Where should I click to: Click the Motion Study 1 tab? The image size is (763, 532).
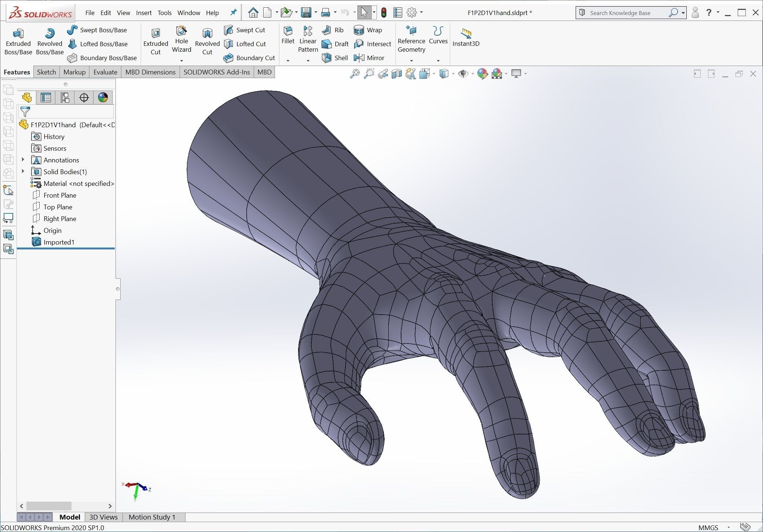tap(152, 517)
